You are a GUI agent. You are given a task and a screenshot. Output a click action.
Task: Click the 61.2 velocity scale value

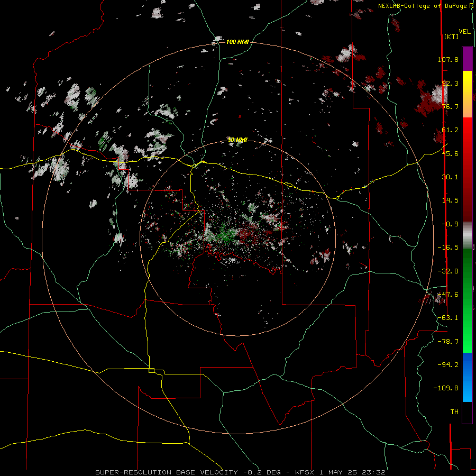(x=450, y=130)
